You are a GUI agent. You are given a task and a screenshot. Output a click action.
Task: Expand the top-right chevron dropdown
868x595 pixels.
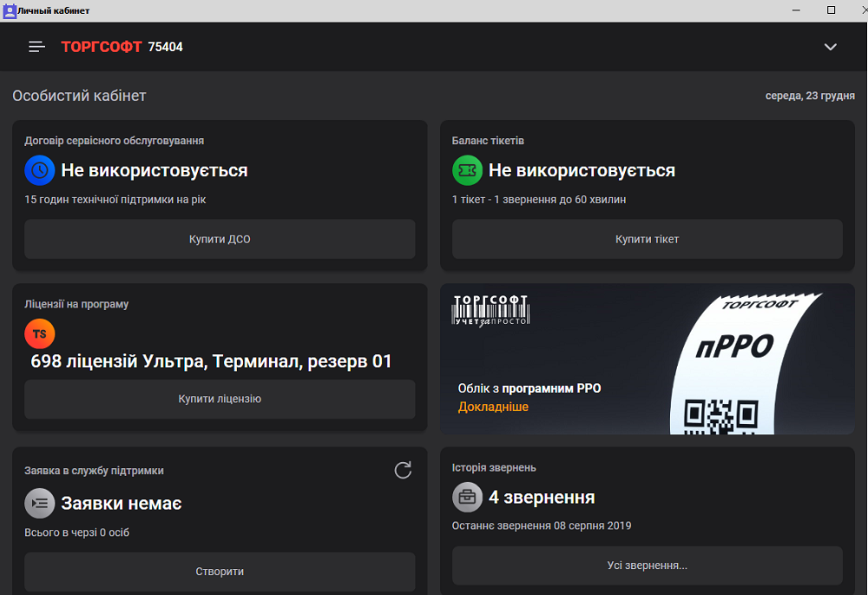click(x=830, y=47)
